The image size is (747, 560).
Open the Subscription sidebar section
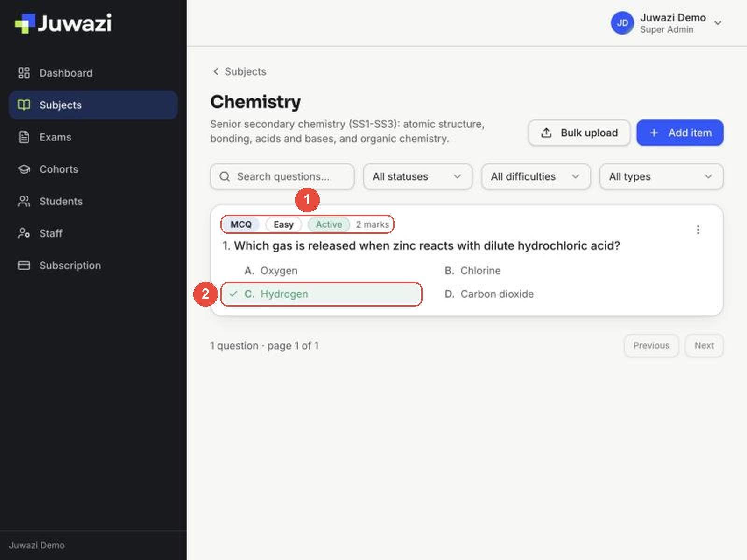click(x=93, y=266)
